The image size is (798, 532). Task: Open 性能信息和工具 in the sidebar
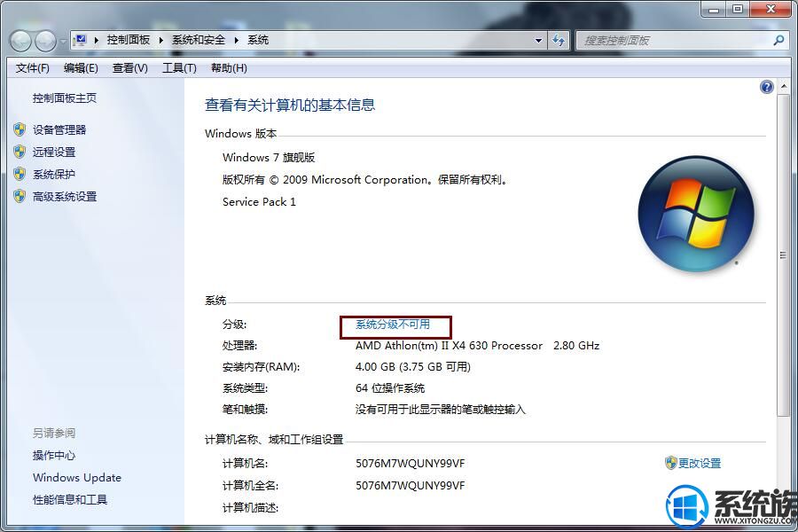coord(70,499)
